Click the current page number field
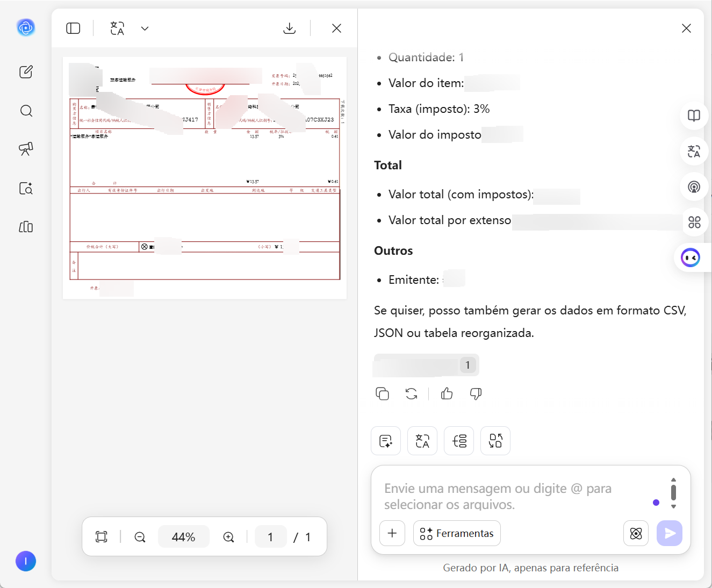Image resolution: width=712 pixels, height=588 pixels. click(270, 537)
